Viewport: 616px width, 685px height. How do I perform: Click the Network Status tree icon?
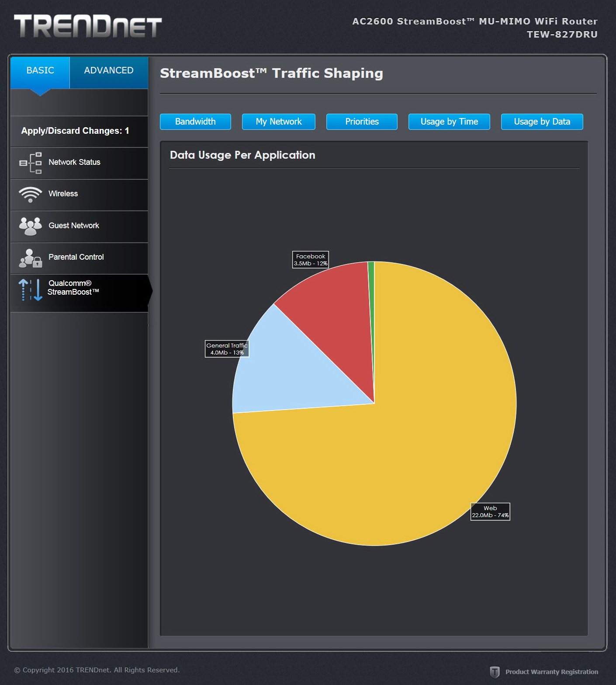point(31,163)
